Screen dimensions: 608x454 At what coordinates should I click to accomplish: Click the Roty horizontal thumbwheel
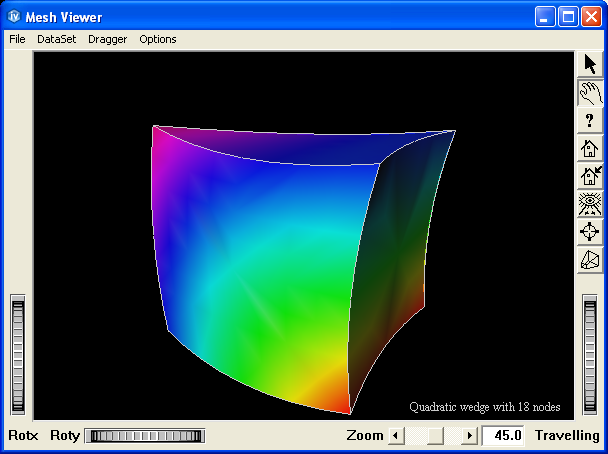(144, 436)
